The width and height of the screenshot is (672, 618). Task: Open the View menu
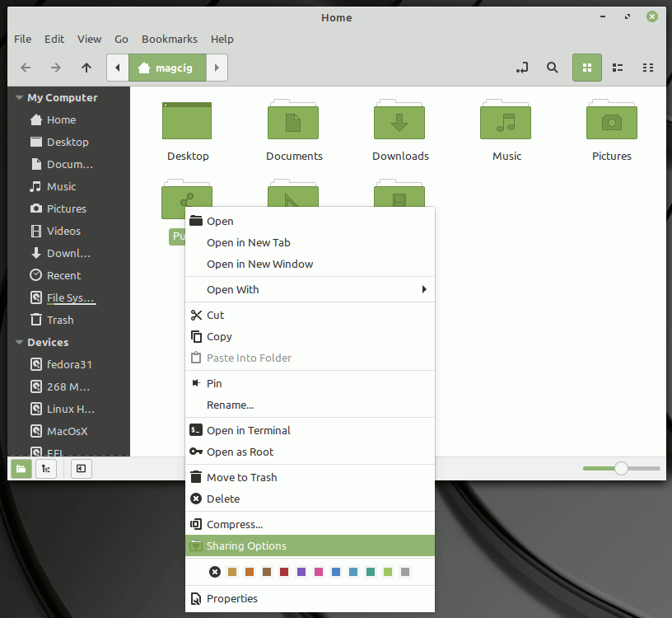[x=89, y=39]
